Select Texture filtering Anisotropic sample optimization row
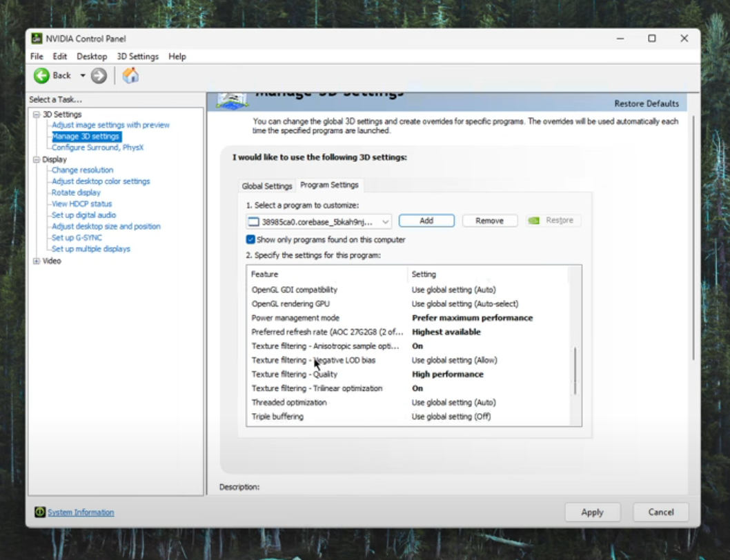Image resolution: width=730 pixels, height=560 pixels. coord(407,346)
